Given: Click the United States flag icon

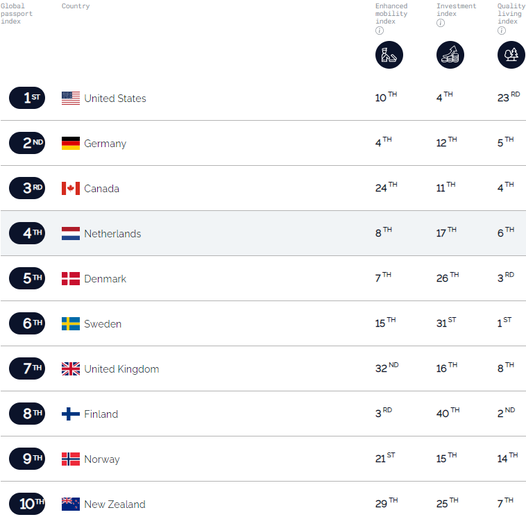Looking at the screenshot, I should [71, 98].
